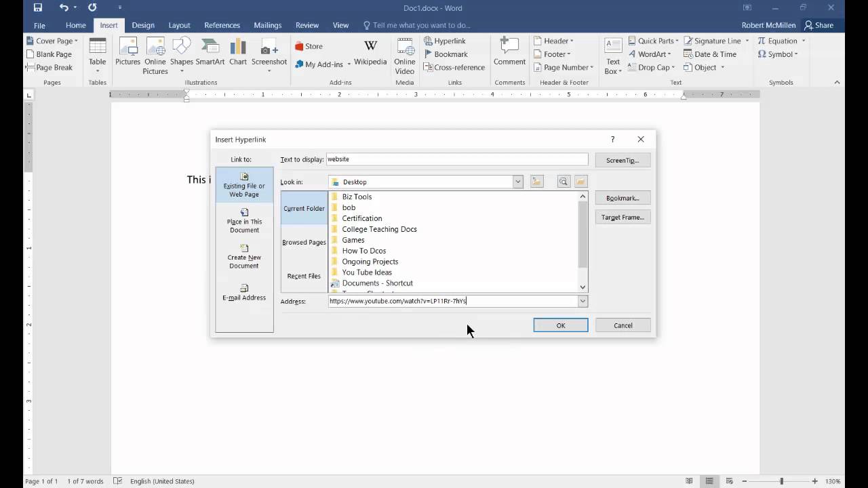Insert a Cross-reference

pos(454,68)
